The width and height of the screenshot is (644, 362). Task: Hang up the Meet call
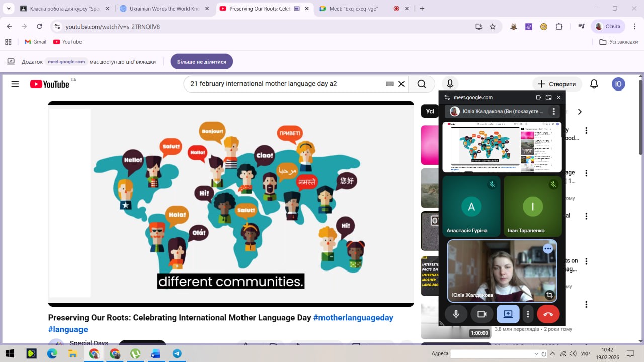tap(548, 314)
